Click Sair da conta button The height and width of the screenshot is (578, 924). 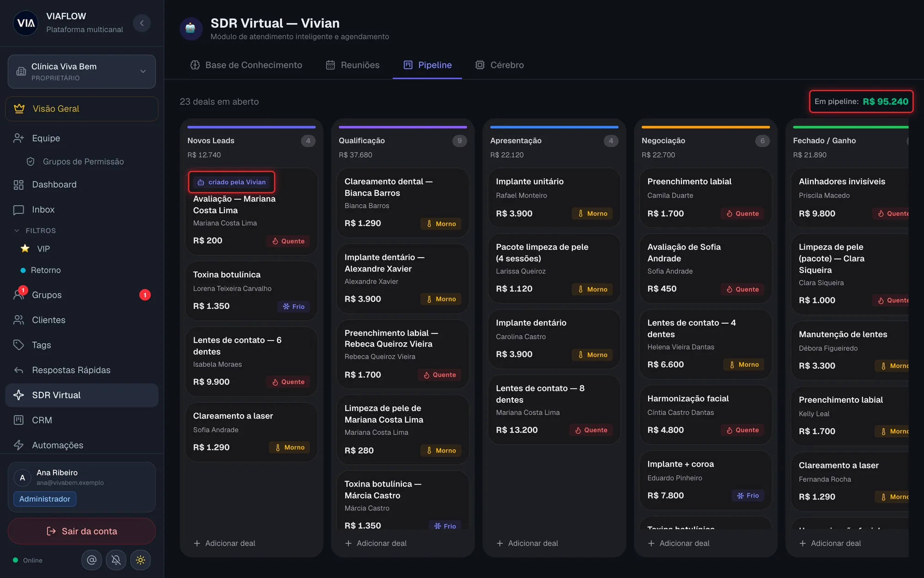(x=82, y=531)
